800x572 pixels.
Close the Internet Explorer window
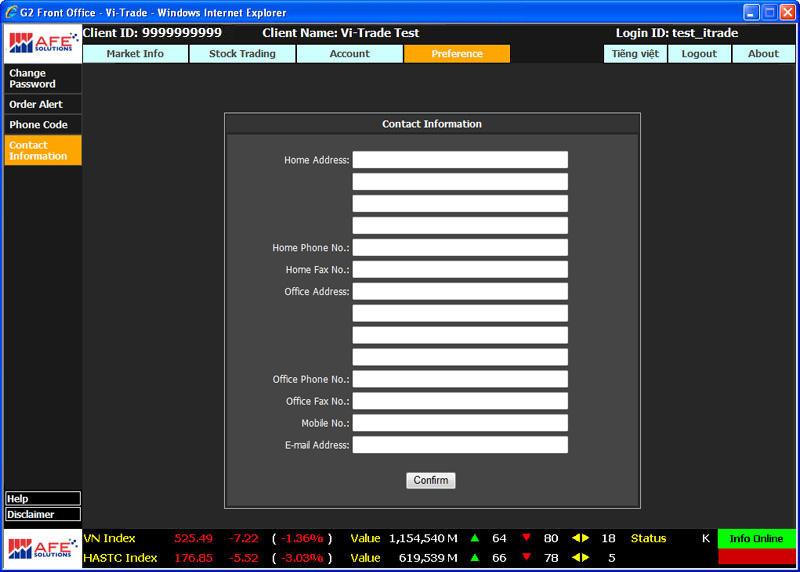[788, 12]
